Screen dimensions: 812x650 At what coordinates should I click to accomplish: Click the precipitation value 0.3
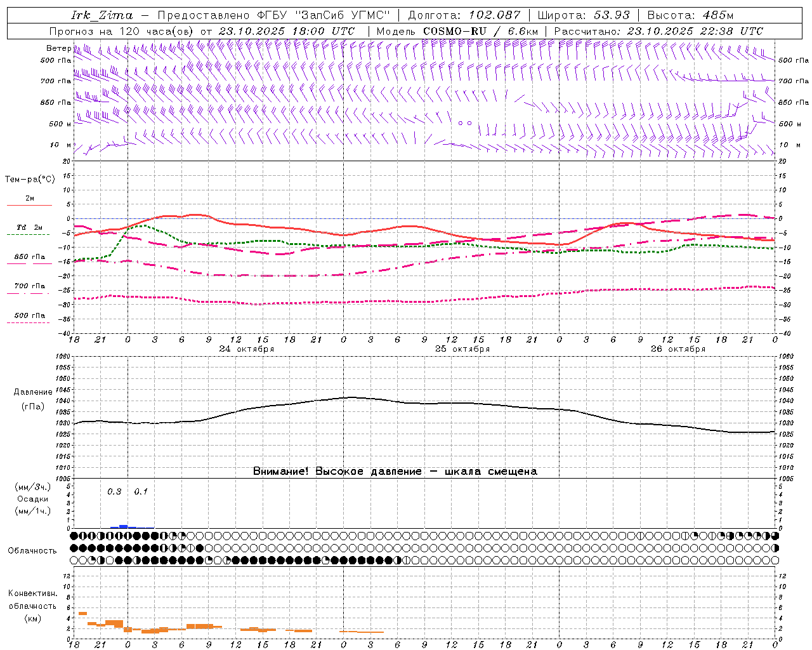click(x=114, y=492)
